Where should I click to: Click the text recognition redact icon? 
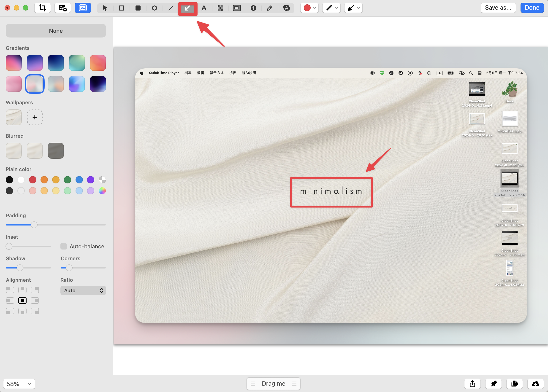tap(286, 8)
